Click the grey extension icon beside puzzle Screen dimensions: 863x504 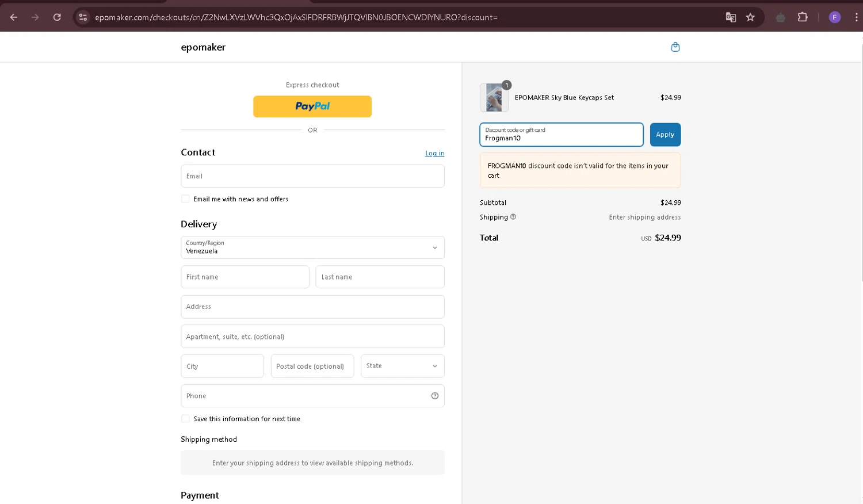[x=780, y=17]
